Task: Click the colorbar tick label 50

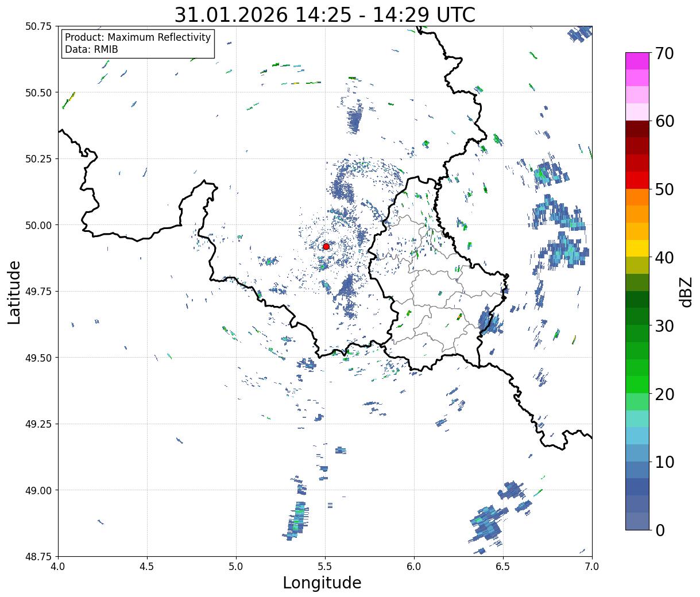Action: [x=664, y=189]
